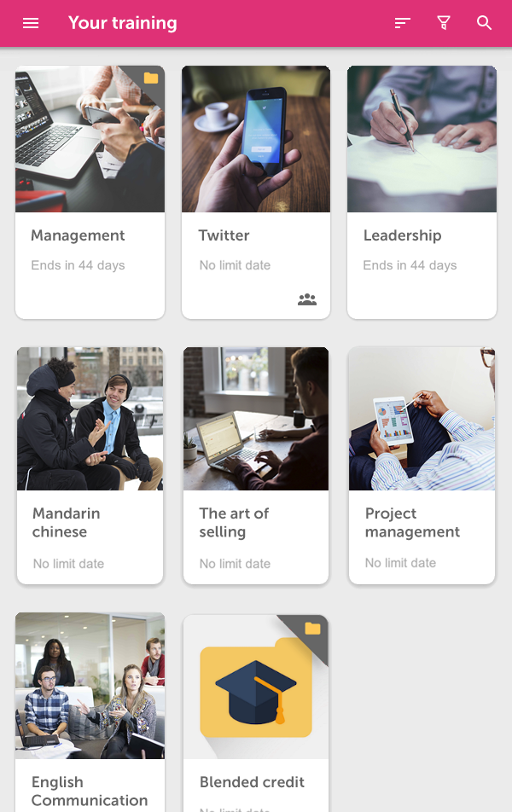Viewport: 512px width, 812px height.
Task: Tap the search magnifier icon
Action: [484, 23]
